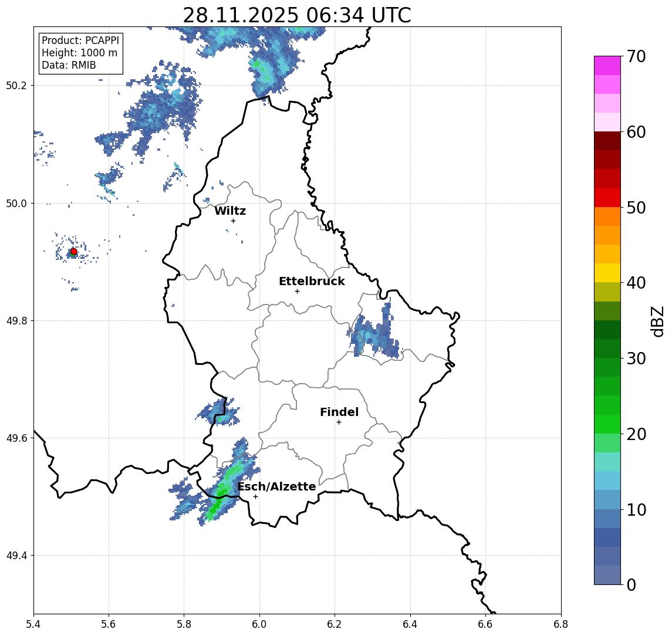
Task: Click the magenta top colorbar swatch near 70
Action: tap(607, 66)
